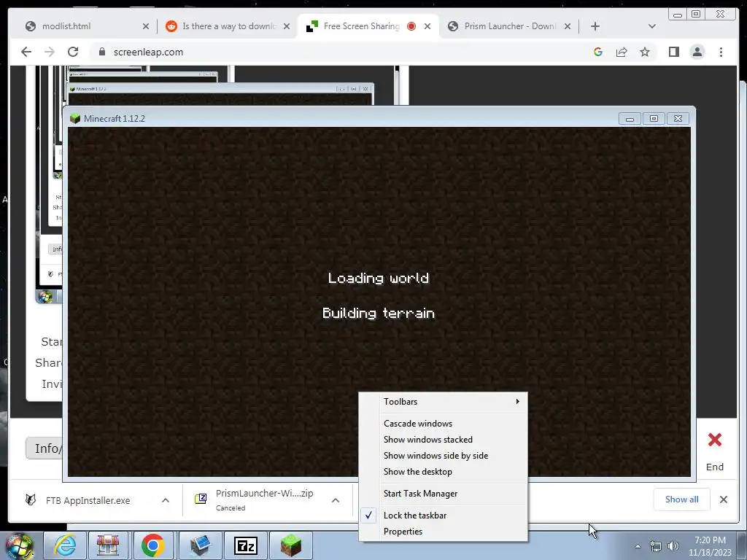Viewport: 747px width, 560px height.
Task: Expand the tab search chevron
Action: (x=652, y=26)
